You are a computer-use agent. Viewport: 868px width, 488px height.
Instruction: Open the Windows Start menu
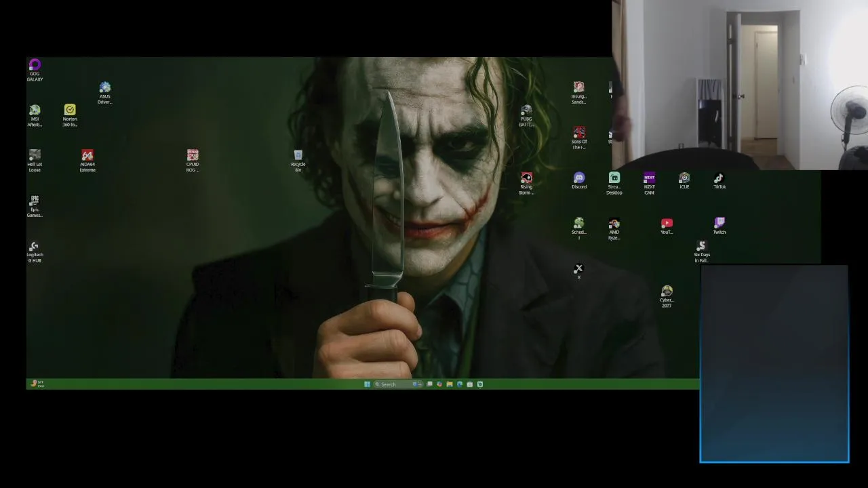coord(367,384)
